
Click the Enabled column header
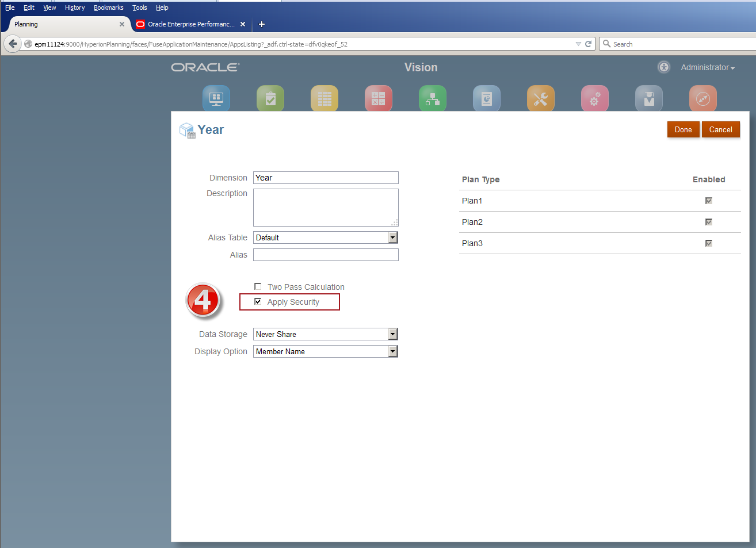coord(709,179)
